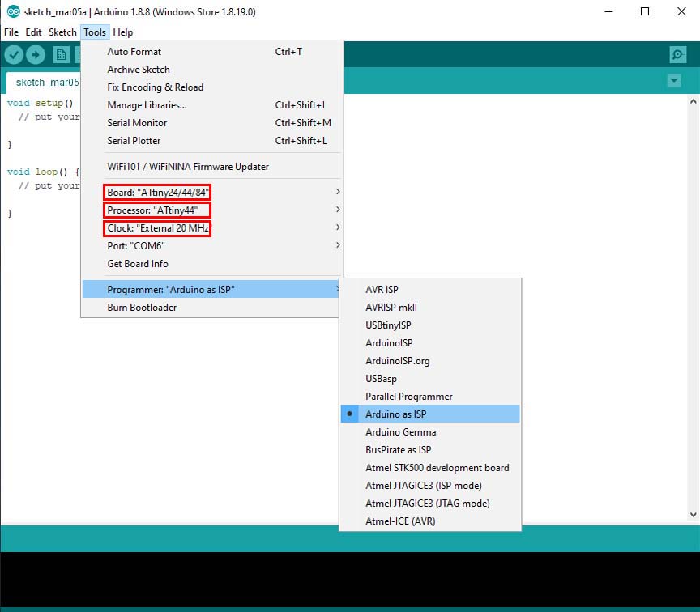Close the Arduino IDE window
700x612 pixels.
[x=681, y=11]
